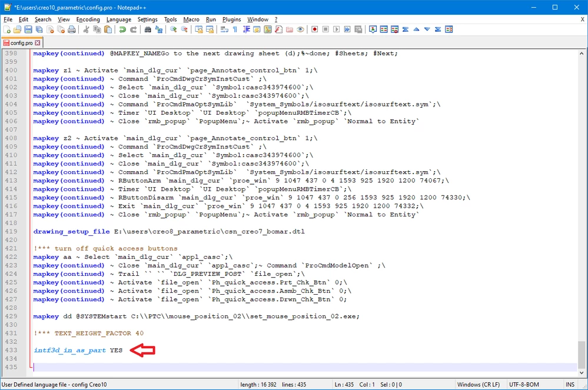This screenshot has height=390, width=588.
Task: Click the Zoom Out magnifier icon
Action: coord(184,29)
